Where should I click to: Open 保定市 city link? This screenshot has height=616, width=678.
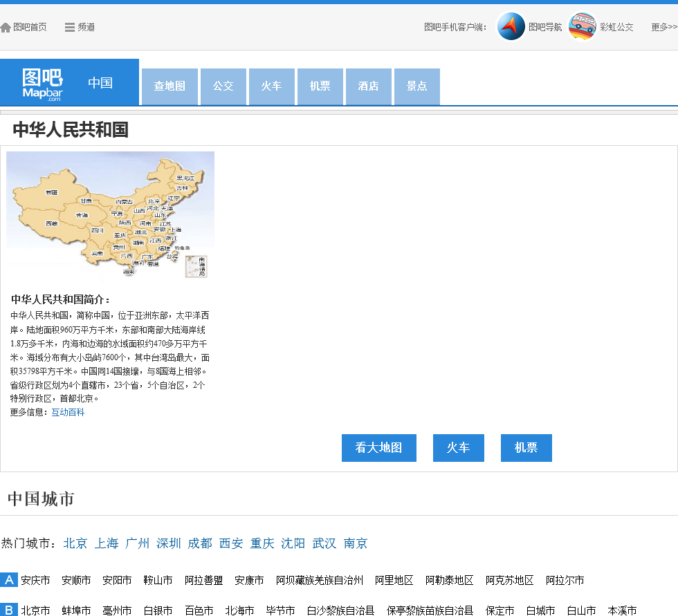point(500,610)
